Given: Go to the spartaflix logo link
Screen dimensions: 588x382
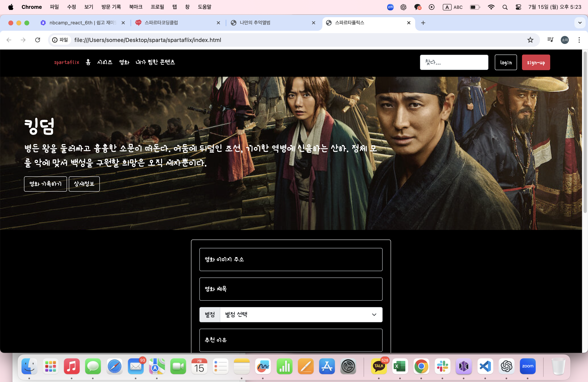Looking at the screenshot, I should (67, 62).
